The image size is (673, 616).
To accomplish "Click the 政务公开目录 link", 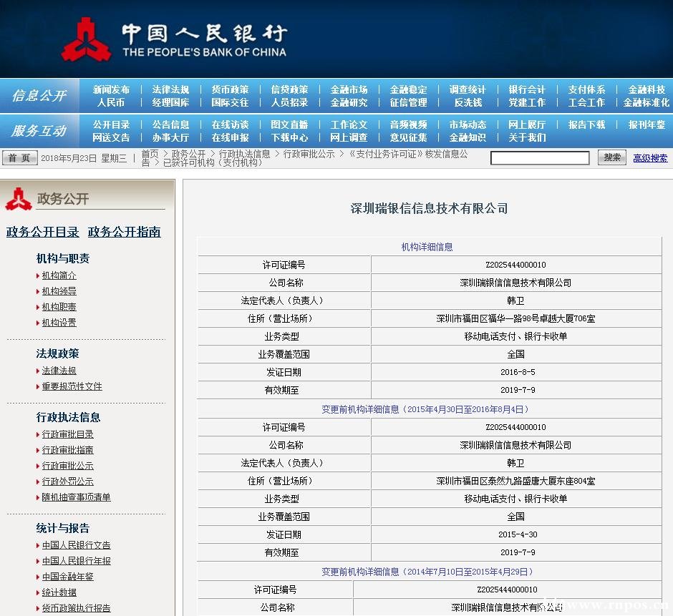I will click(x=44, y=232).
